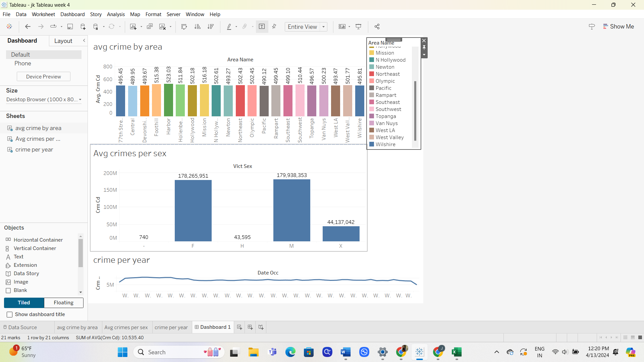Click the New Data Source icon
Image resolution: width=644 pixels, height=362 pixels.
tap(83, 26)
